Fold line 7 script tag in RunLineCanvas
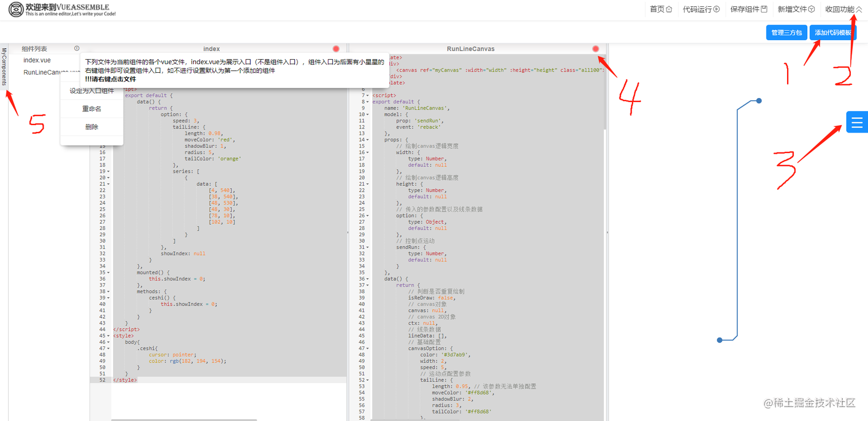 pos(368,95)
